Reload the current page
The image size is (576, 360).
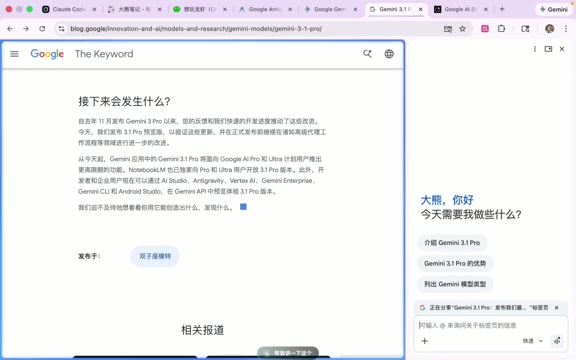[x=42, y=29]
